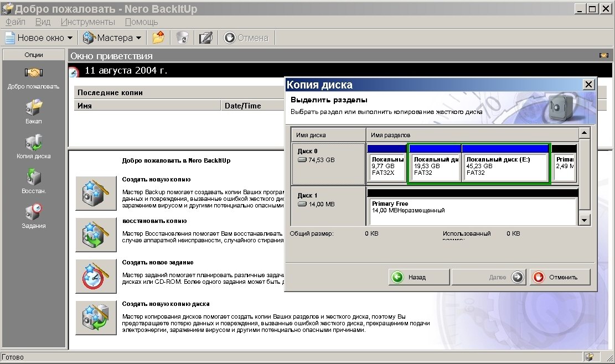The width and height of the screenshot is (615, 364).
Task: Select Диск 0 74,53 GB in disk list
Action: click(328, 164)
